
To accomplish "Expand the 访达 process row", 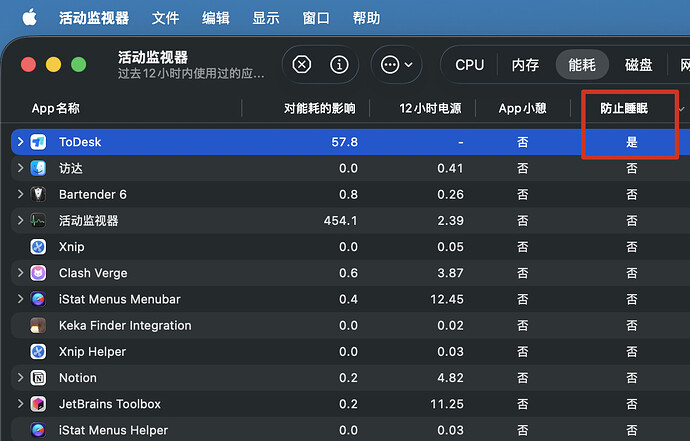I will point(20,168).
